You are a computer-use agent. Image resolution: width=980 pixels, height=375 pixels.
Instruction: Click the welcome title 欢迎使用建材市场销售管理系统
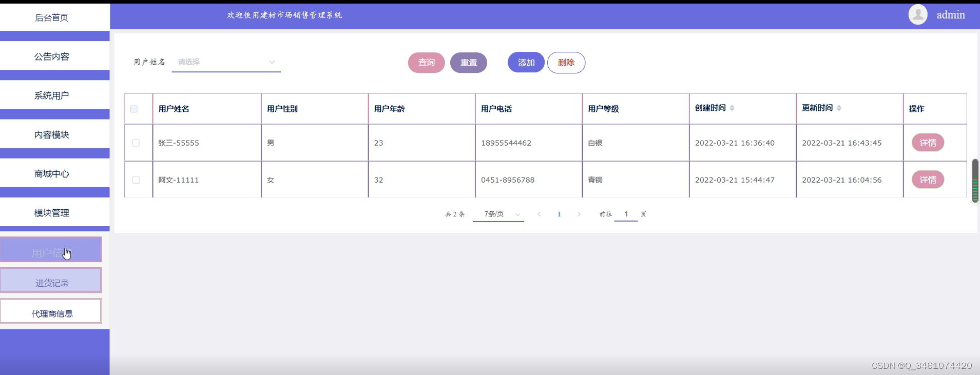[284, 15]
